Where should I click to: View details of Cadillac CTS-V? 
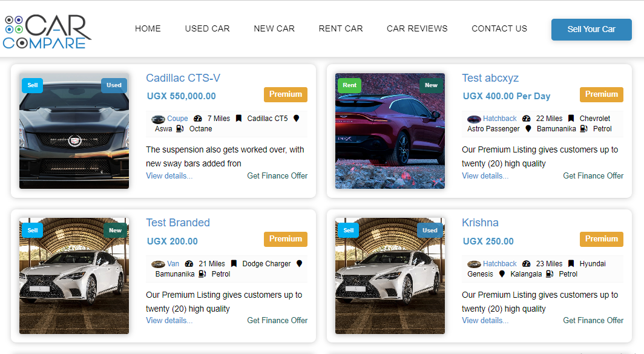coord(169,175)
